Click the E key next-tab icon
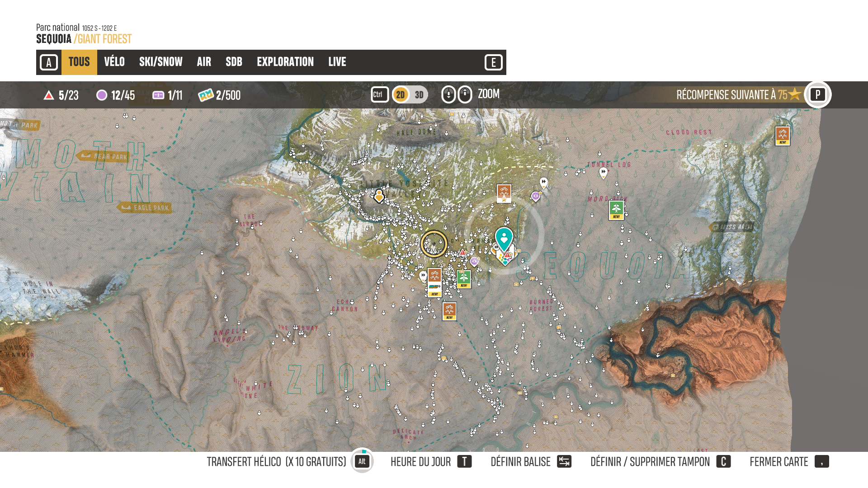The image size is (868, 488). pos(493,62)
